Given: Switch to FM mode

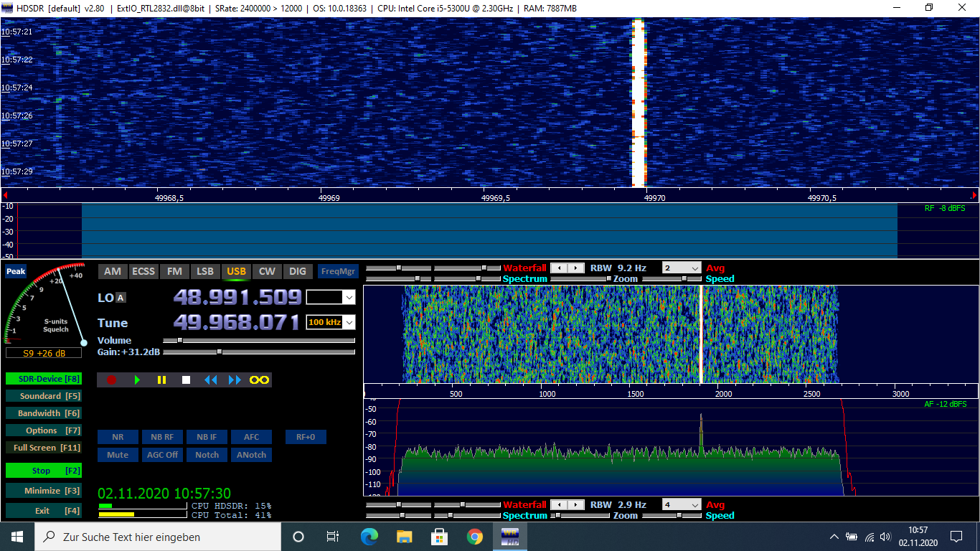Looking at the screenshot, I should pos(174,271).
